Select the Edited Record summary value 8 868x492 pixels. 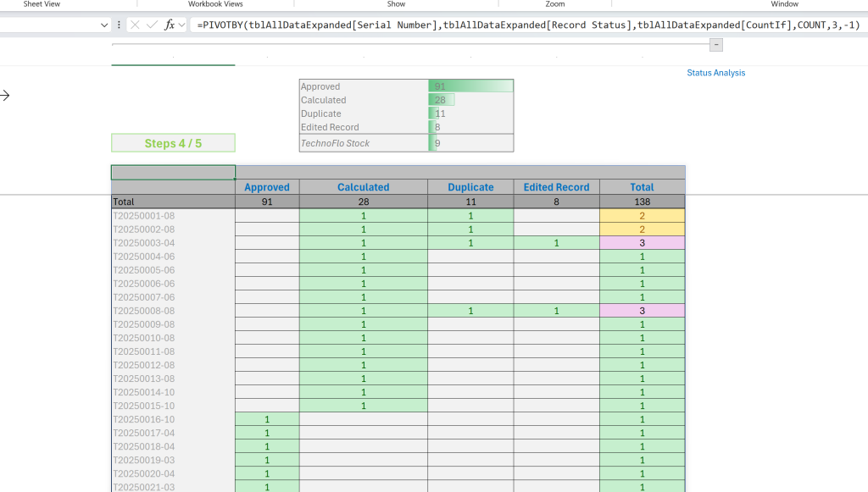[x=471, y=127]
